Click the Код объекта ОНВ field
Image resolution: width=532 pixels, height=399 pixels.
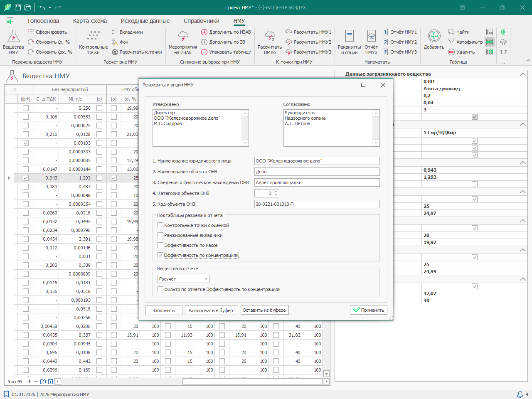click(317, 204)
